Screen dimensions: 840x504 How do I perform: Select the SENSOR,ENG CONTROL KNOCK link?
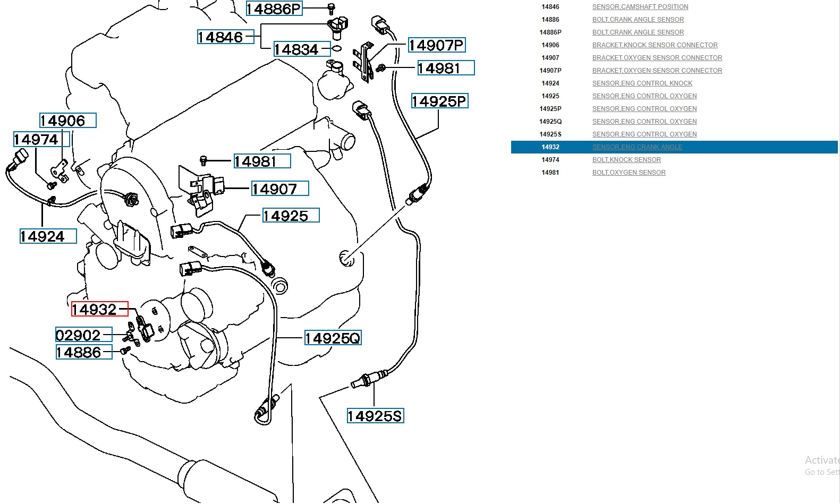point(642,83)
